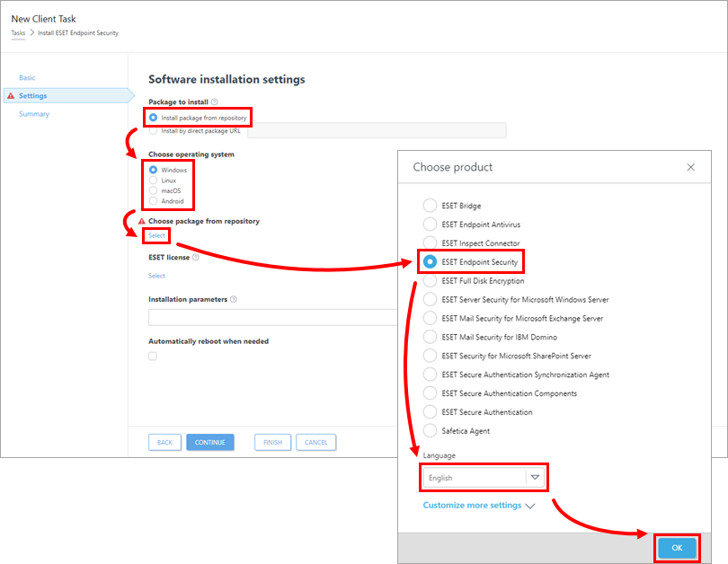Select ESET Server Security for Windows Server

tap(430, 299)
